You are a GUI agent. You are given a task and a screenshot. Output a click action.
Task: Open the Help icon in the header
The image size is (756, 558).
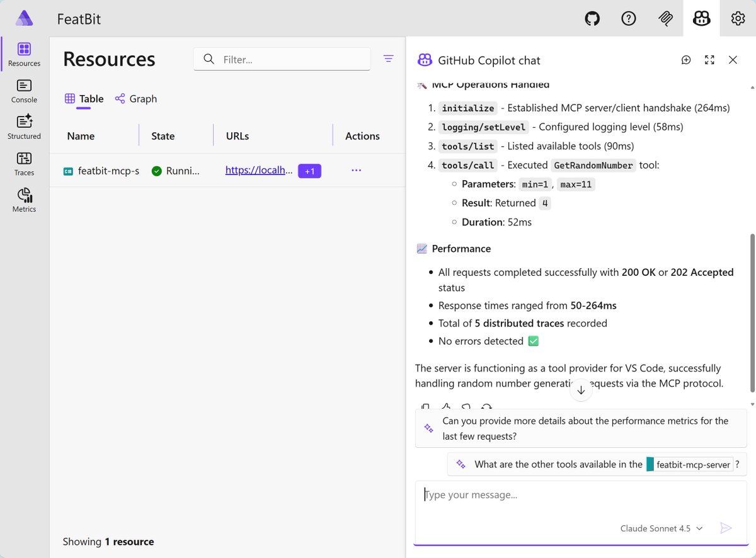[x=629, y=19]
